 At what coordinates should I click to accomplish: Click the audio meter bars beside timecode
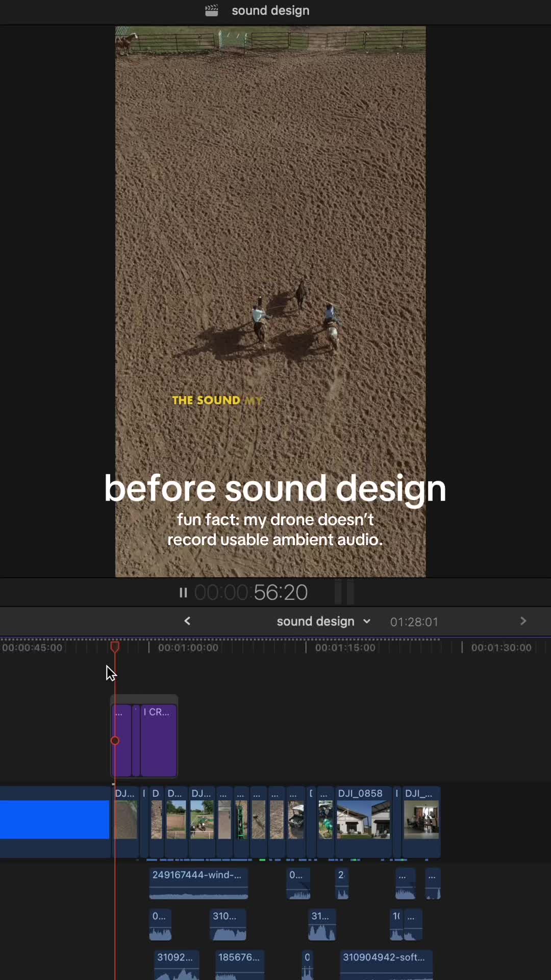click(344, 592)
